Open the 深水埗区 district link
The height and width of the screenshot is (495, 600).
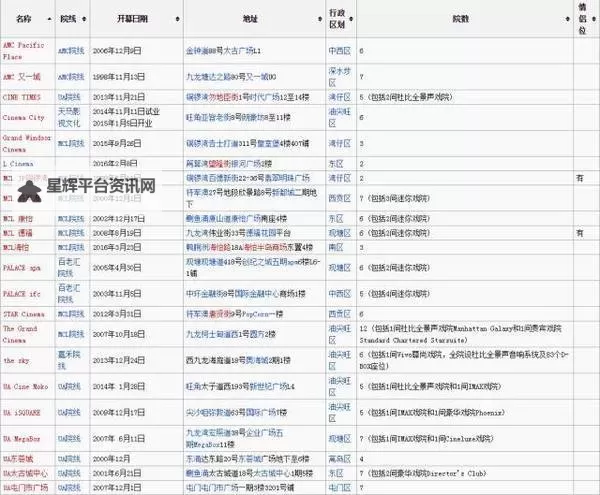point(339,77)
